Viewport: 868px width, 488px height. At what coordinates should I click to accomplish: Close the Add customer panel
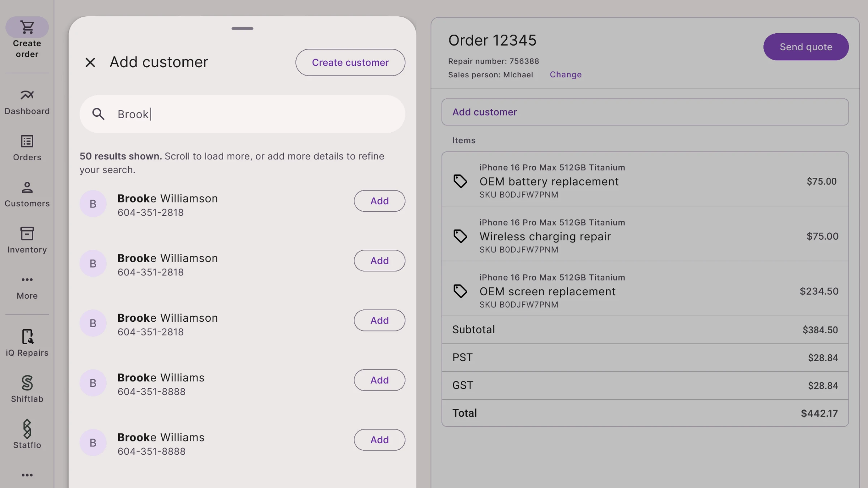(90, 63)
